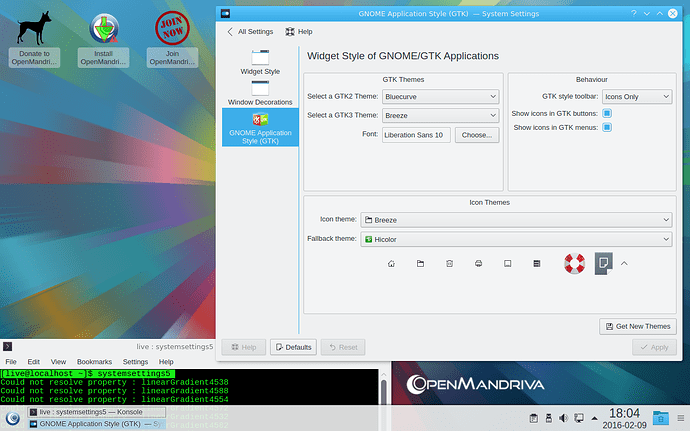Click the Liberation Sans 10 font field
The image size is (690, 431).
pos(416,135)
